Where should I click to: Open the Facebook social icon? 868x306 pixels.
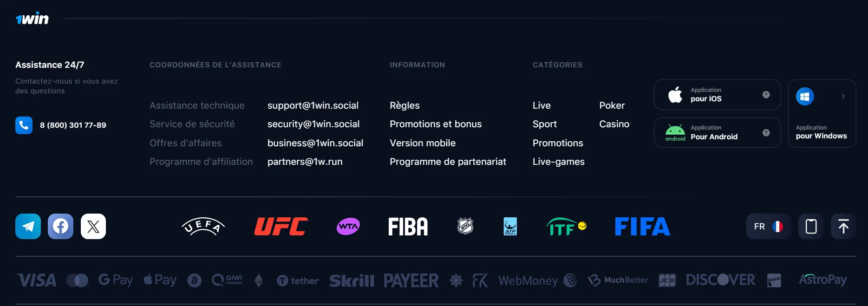click(x=60, y=227)
